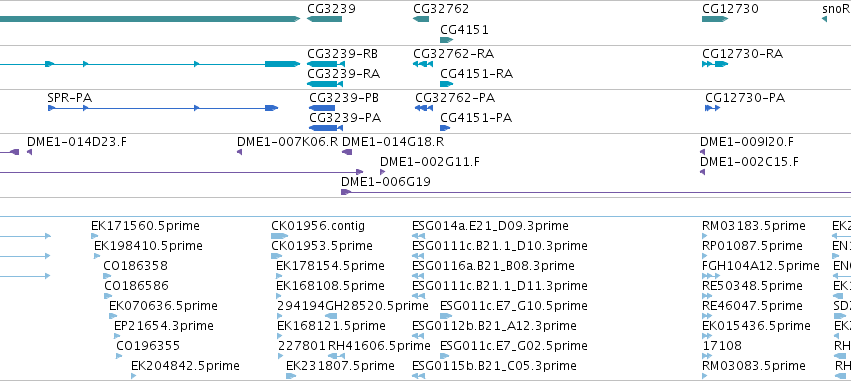
Task: Select the CG32762 gene arrow
Action: pyautogui.click(x=421, y=19)
